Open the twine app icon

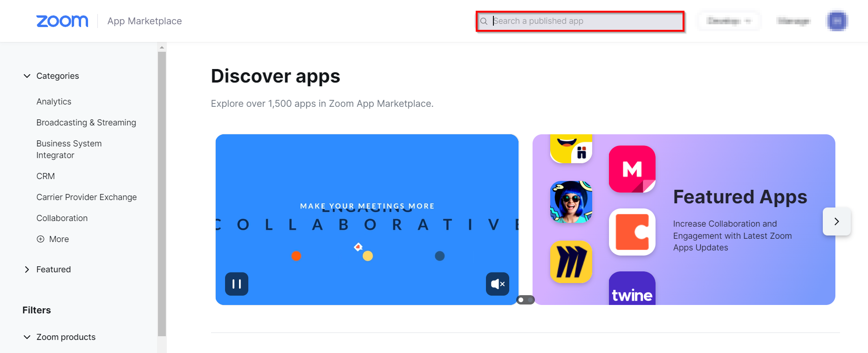632,290
